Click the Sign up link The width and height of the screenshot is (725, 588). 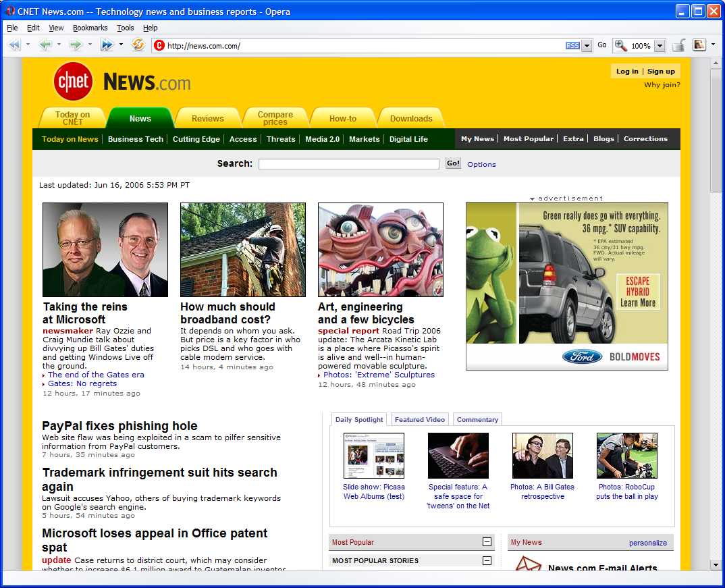(x=661, y=71)
